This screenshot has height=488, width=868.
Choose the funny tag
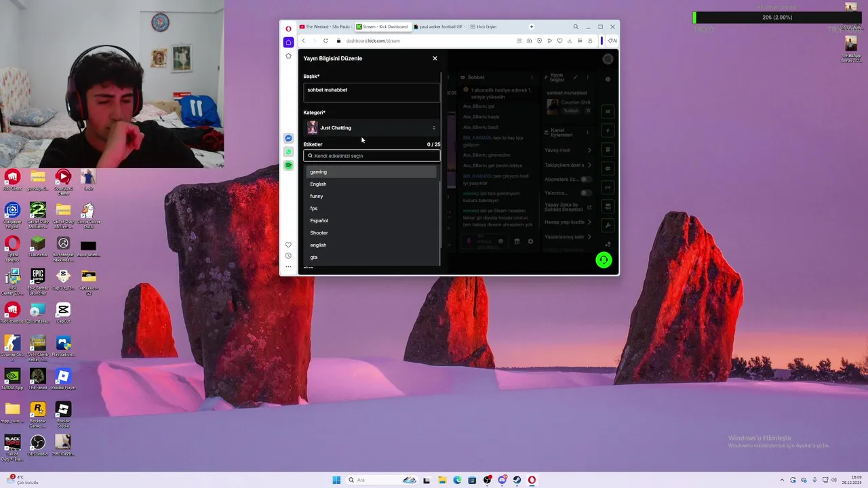tap(370, 197)
